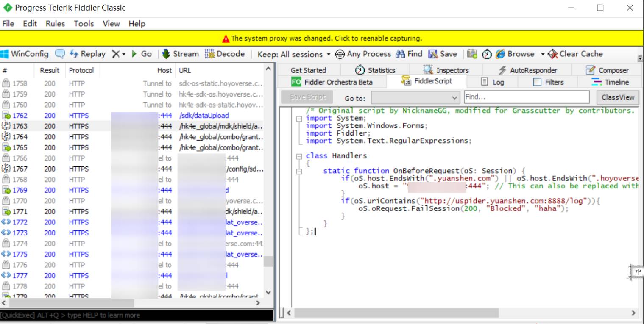
Task: Click the Go resume button
Action: coord(142,54)
